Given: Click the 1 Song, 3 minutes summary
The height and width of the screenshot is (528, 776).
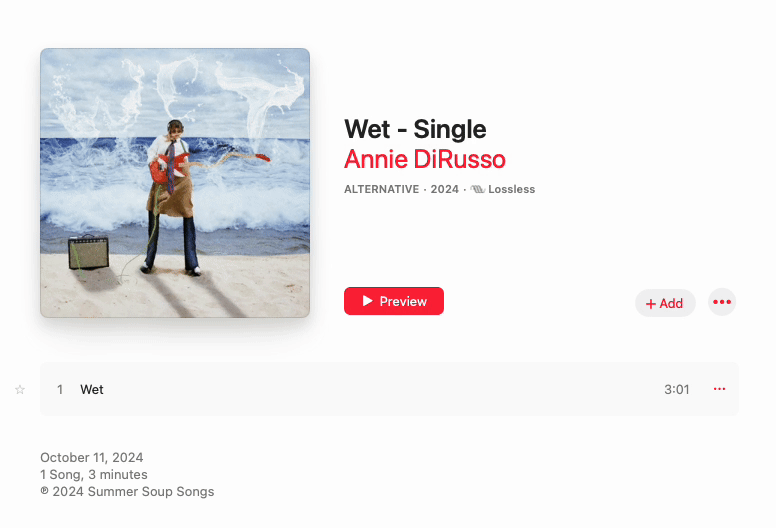Looking at the screenshot, I should [94, 475].
